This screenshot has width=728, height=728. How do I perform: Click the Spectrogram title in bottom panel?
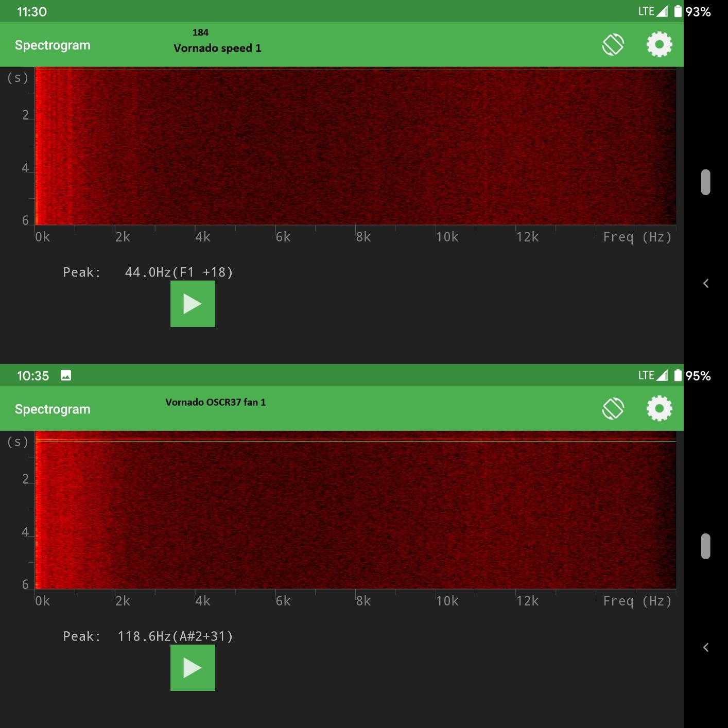(x=53, y=409)
